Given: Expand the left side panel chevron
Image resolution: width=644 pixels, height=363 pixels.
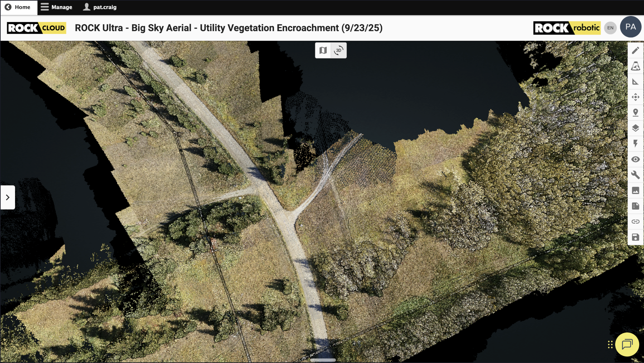Looking at the screenshot, I should [8, 197].
